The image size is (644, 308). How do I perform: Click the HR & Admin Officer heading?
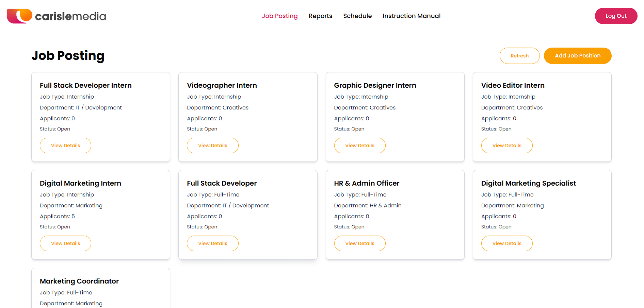[x=367, y=183]
